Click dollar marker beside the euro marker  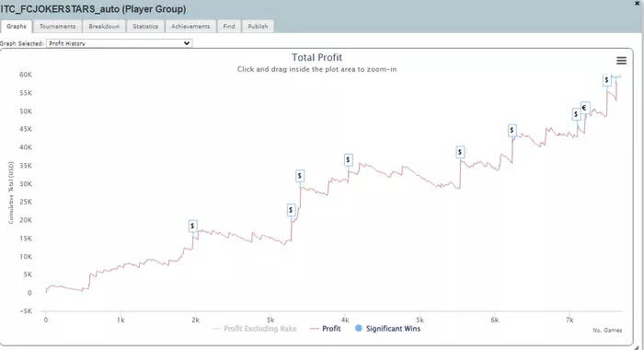pos(576,114)
